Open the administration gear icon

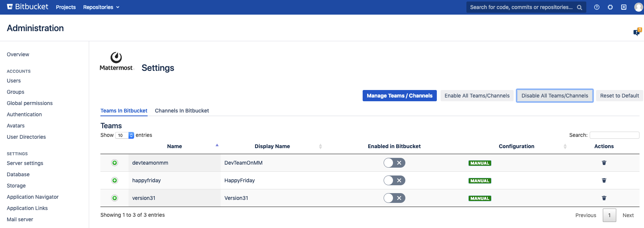pos(610,7)
